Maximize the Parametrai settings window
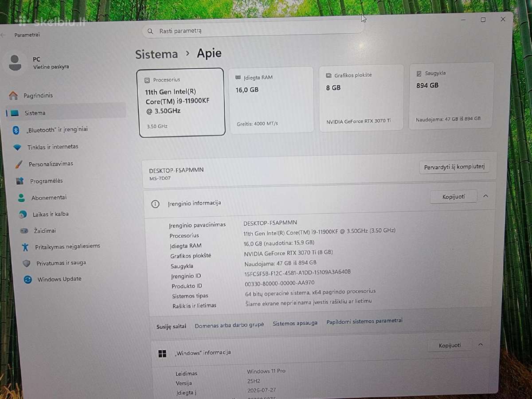Screen dimensions: 532x399 [x=483, y=20]
